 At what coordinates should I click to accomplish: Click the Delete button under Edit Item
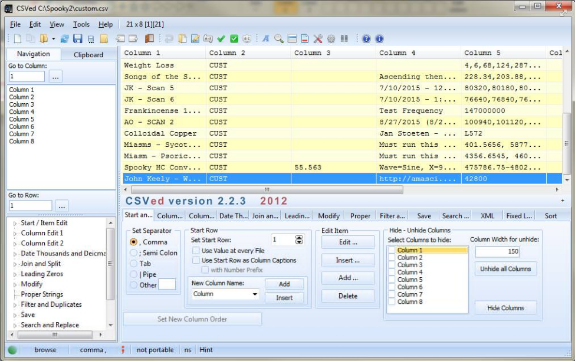pyautogui.click(x=348, y=296)
